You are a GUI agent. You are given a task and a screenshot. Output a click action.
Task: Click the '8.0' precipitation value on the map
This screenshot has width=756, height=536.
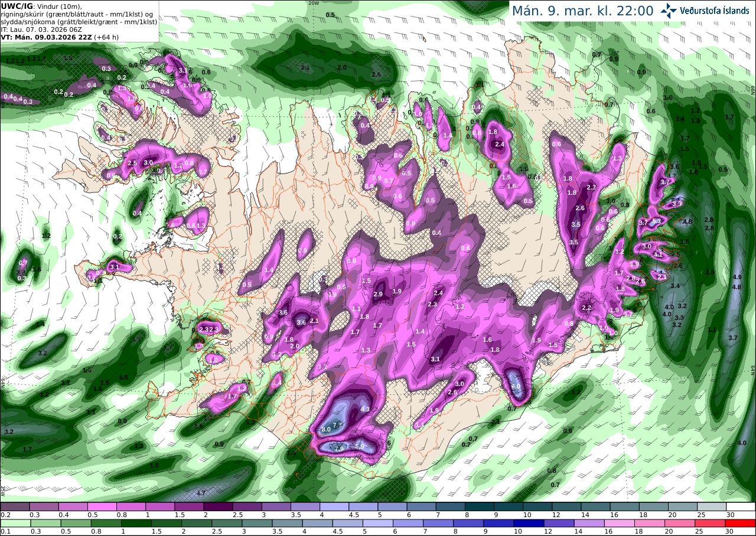click(325, 429)
